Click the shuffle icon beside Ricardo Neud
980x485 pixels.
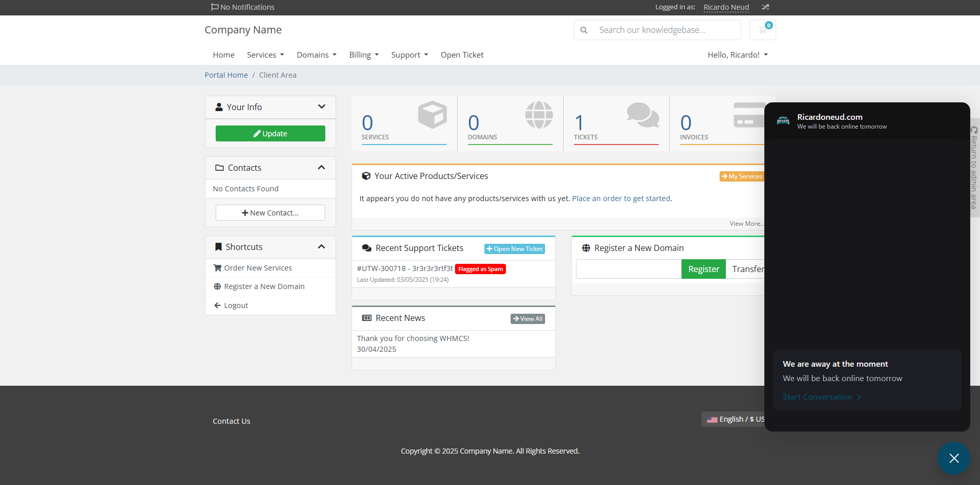[x=765, y=7]
